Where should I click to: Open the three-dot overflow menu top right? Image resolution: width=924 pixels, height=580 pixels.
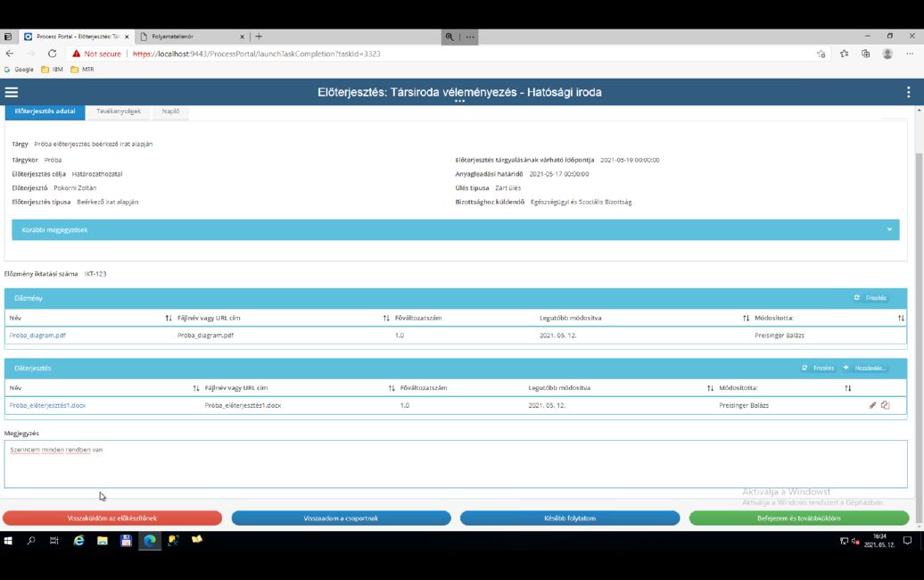tap(909, 92)
